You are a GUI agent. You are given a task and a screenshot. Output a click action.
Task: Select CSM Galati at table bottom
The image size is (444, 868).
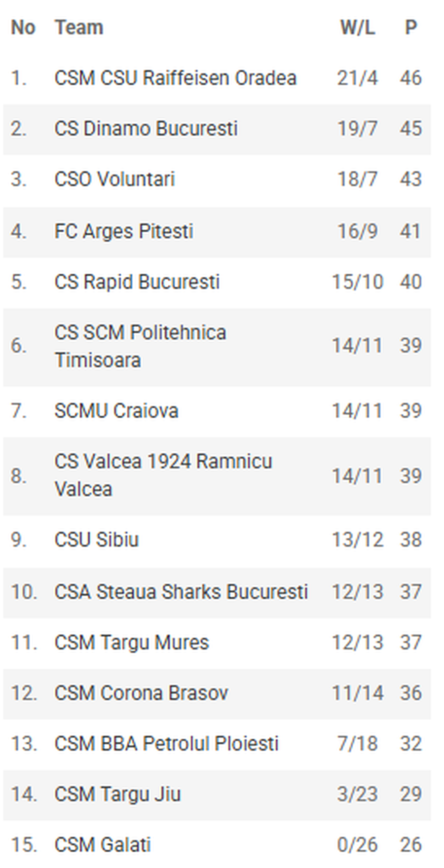click(x=102, y=845)
